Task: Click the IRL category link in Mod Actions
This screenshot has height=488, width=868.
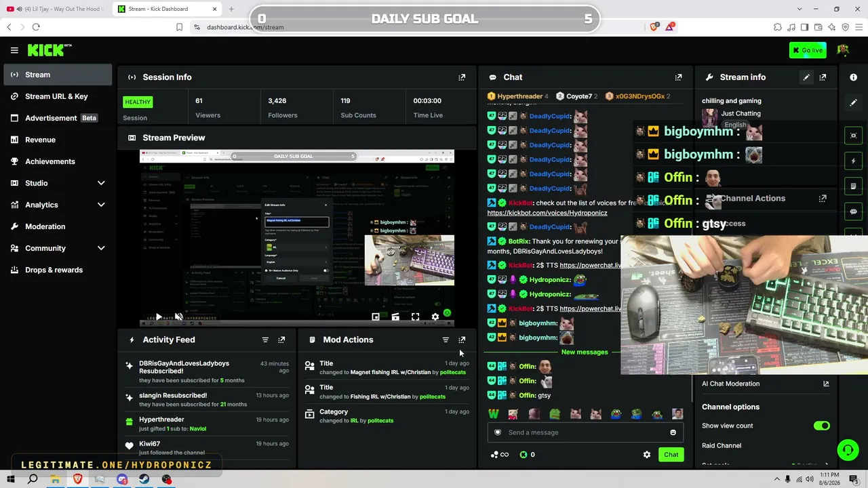Action: pos(354,420)
